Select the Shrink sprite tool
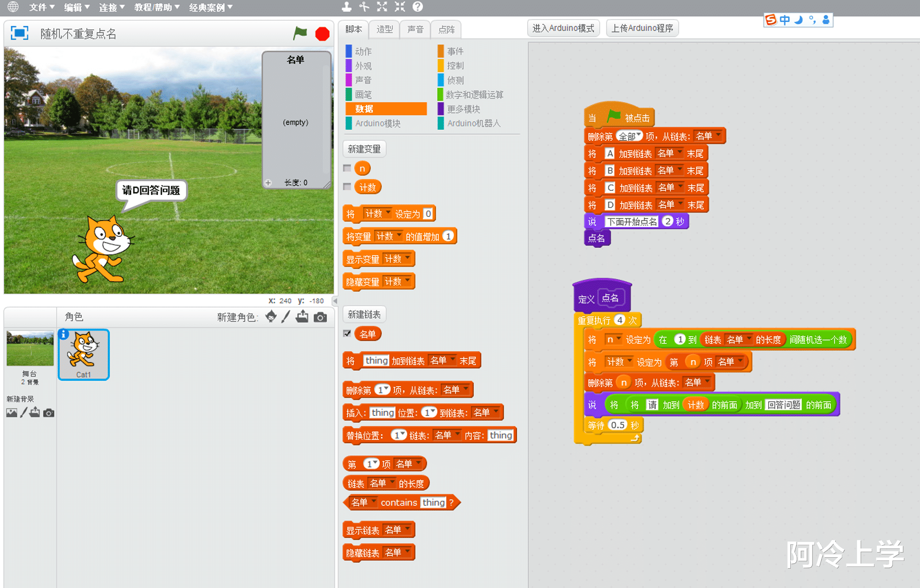Viewport: 920px width, 588px height. (x=400, y=7)
